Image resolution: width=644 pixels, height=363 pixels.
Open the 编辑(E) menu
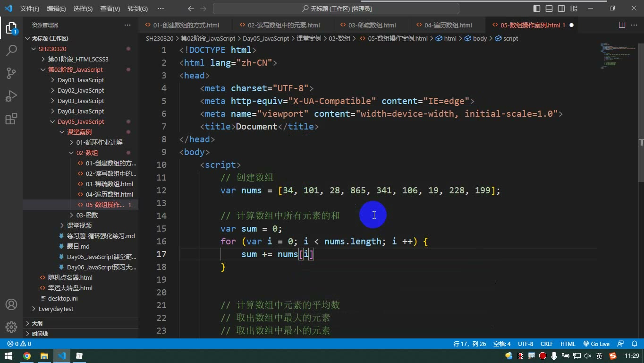tap(57, 9)
